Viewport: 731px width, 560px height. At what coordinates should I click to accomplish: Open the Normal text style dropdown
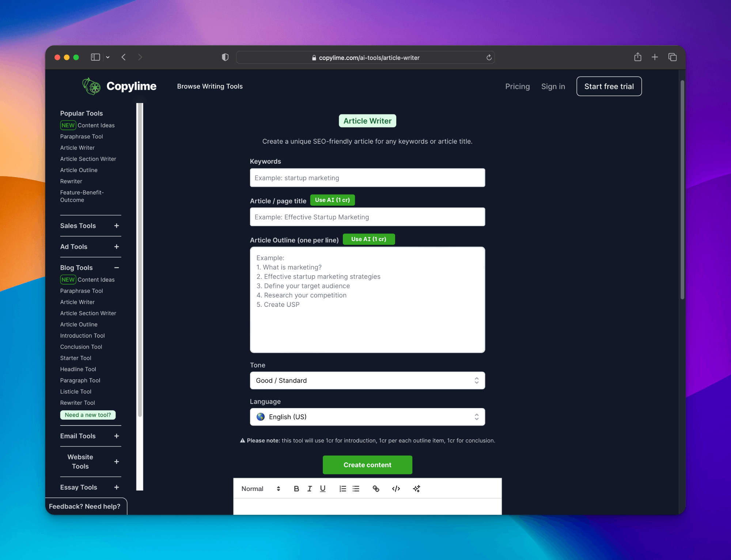pos(261,489)
